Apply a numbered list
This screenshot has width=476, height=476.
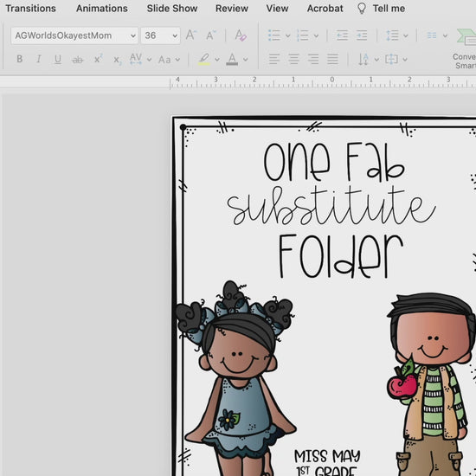(302, 35)
